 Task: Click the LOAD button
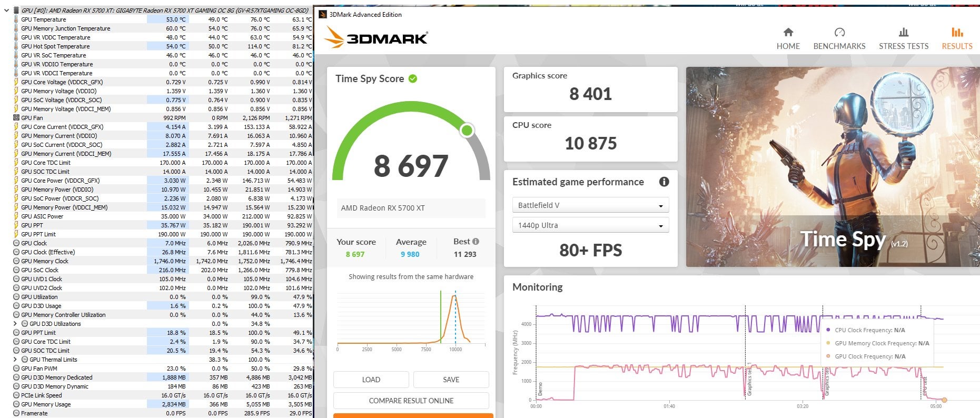click(x=371, y=380)
